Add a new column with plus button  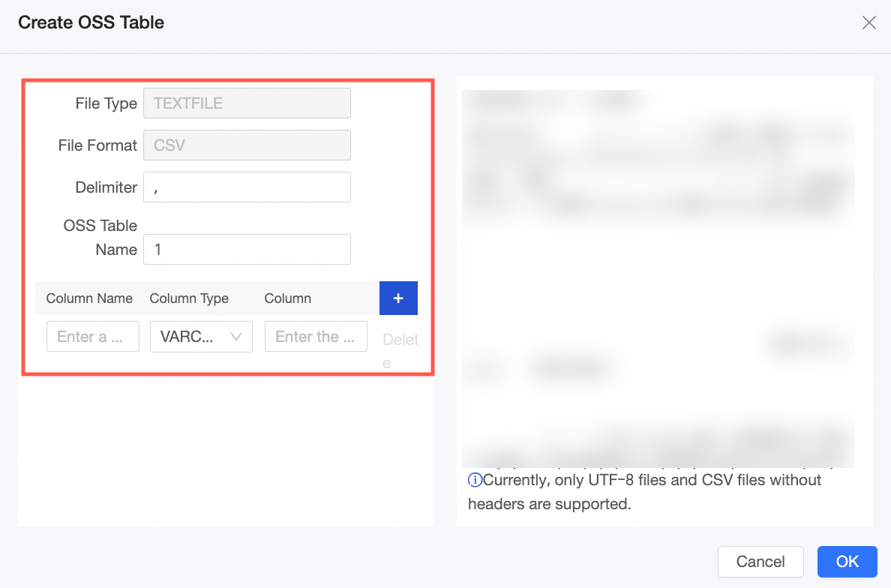point(398,298)
